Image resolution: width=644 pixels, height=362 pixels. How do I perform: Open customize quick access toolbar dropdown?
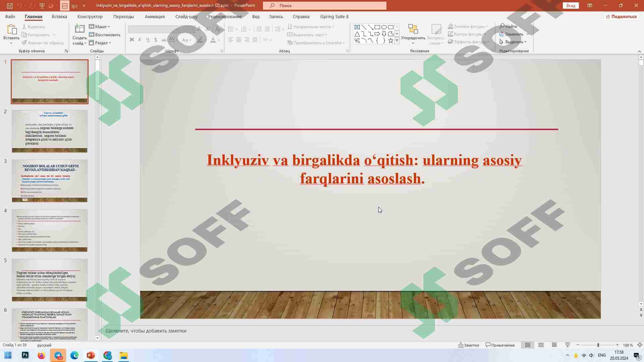(84, 6)
